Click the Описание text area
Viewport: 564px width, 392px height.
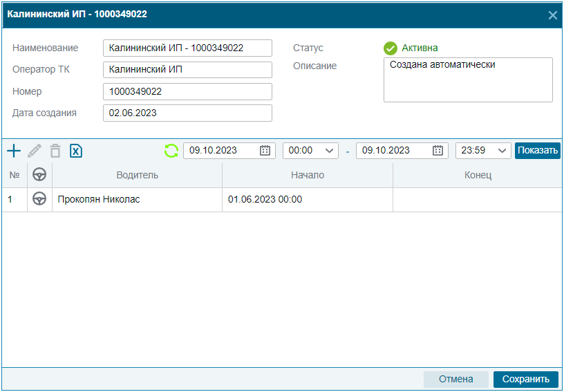click(468, 80)
